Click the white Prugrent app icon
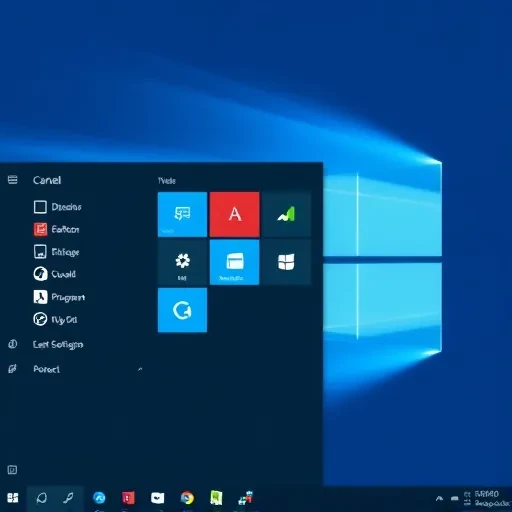512x512 pixels. pos(40,297)
